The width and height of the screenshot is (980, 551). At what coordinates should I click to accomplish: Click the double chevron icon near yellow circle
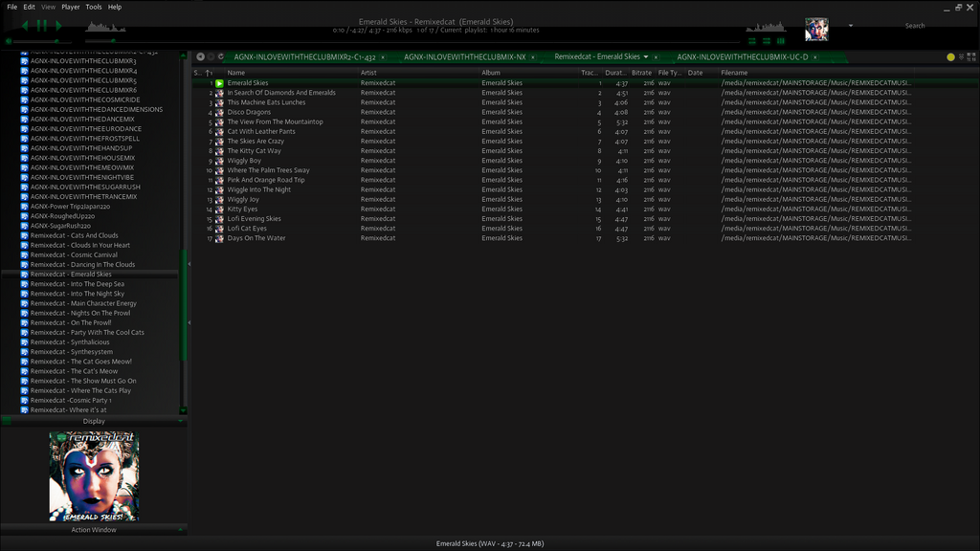(x=961, y=56)
